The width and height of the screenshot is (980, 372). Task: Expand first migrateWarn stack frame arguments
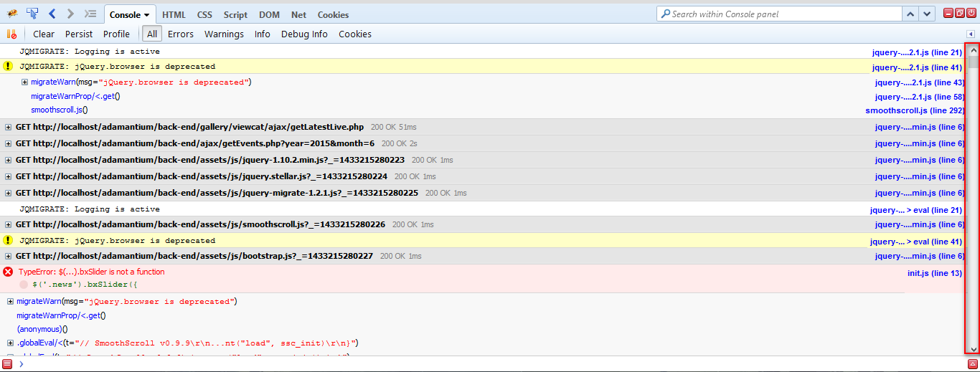[25, 82]
